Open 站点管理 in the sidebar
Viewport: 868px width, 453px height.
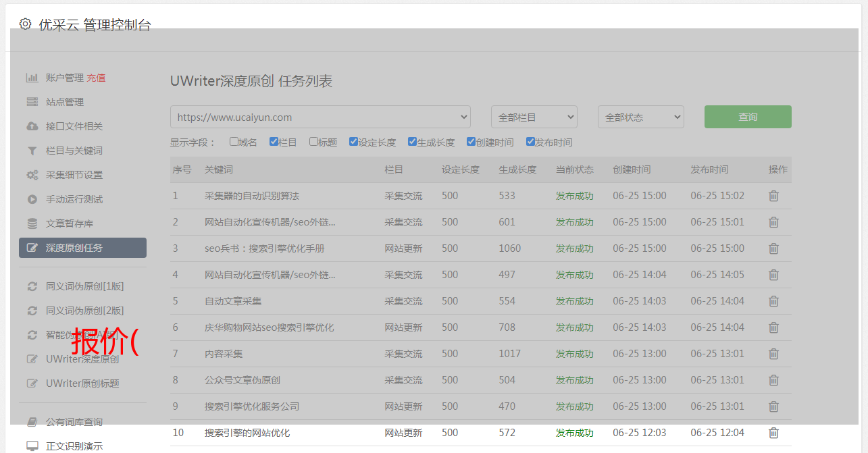click(x=65, y=102)
